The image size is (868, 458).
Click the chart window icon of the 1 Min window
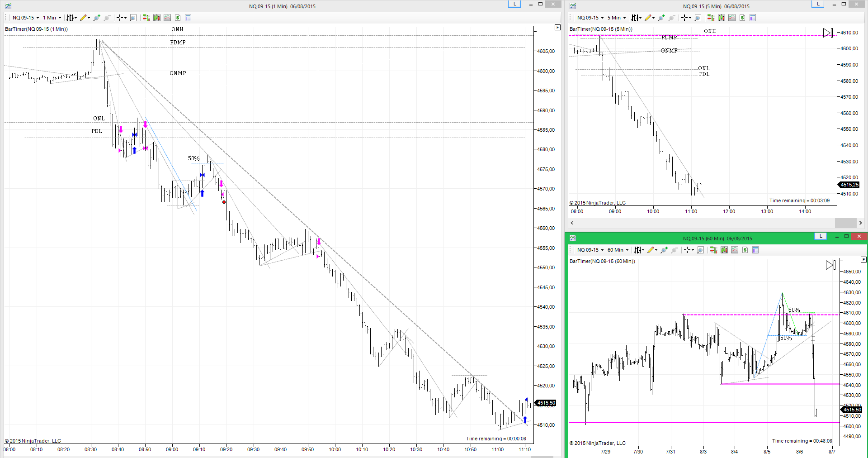[8, 6]
